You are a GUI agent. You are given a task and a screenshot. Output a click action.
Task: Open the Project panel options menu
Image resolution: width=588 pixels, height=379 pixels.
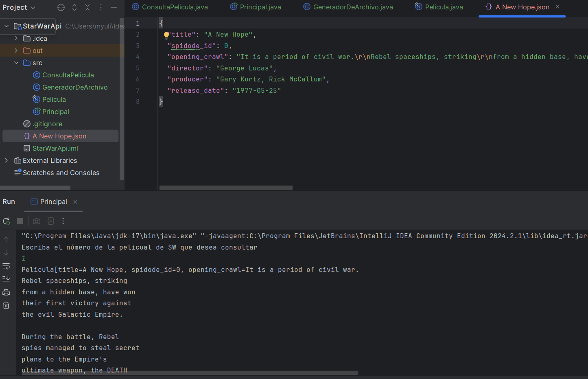tap(101, 7)
